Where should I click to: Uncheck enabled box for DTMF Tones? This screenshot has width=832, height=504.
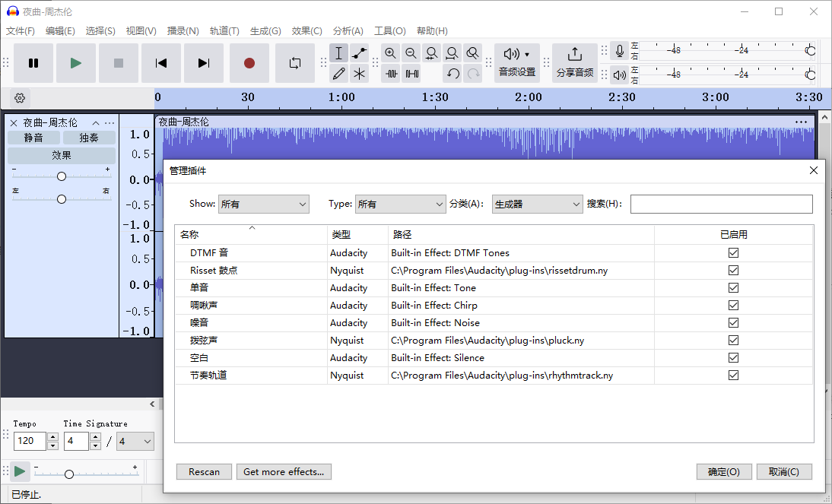[733, 253]
